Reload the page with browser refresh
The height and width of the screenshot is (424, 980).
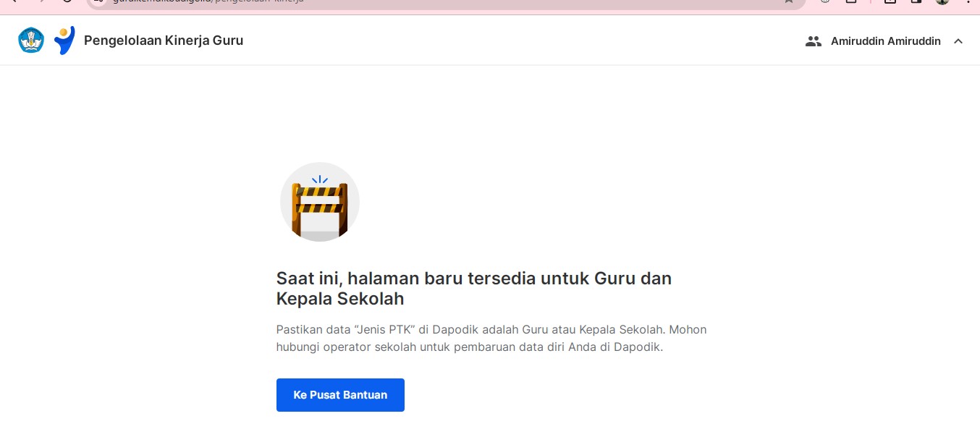[67, 1]
